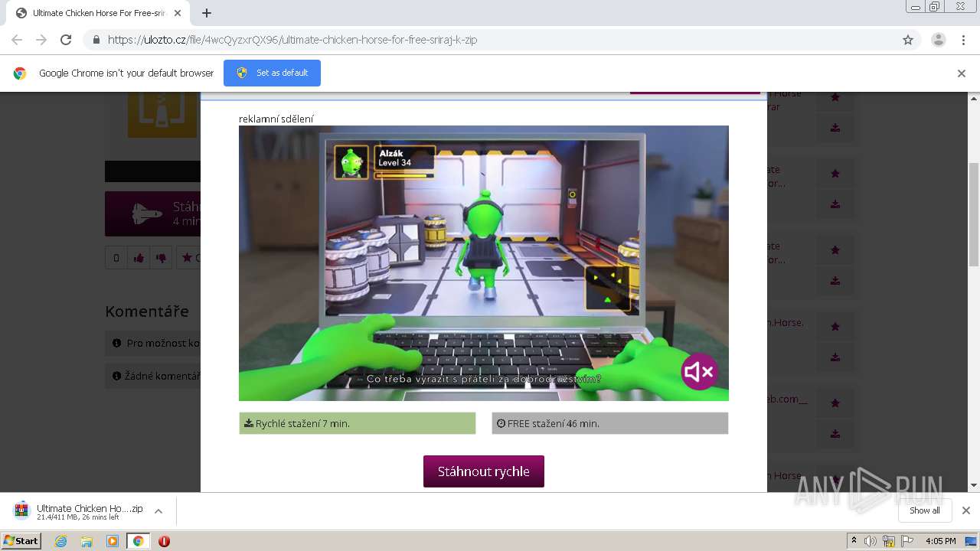Screen dimensions: 980x551
Task: Go back to previous page
Action: 17,40
